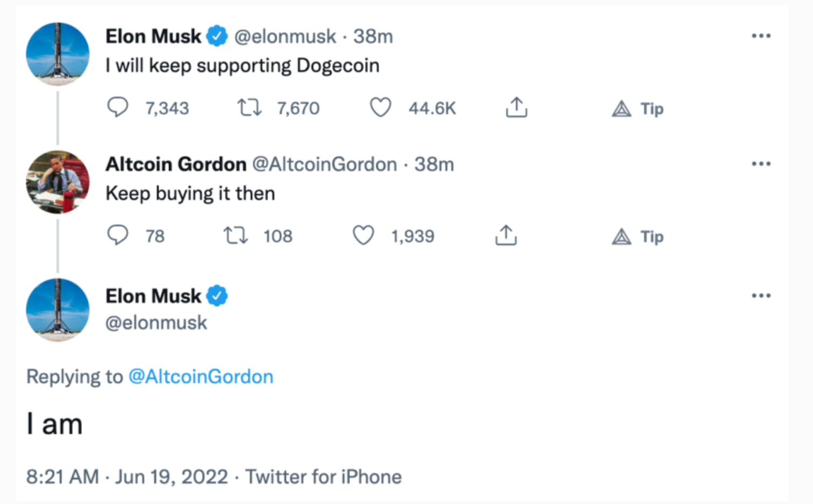This screenshot has width=813, height=504.
Task: Open the 8:21 AM · Jun 19, 2022 timestamp
Action: (127, 477)
